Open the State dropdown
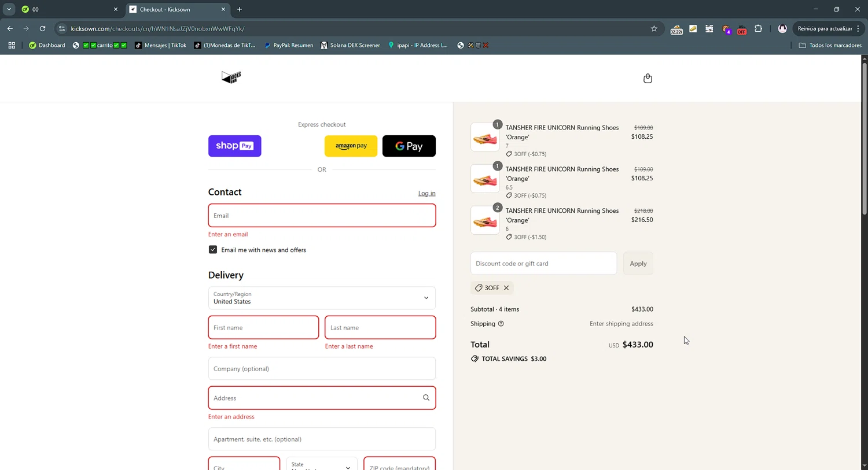Image resolution: width=868 pixels, height=470 pixels. click(322, 464)
